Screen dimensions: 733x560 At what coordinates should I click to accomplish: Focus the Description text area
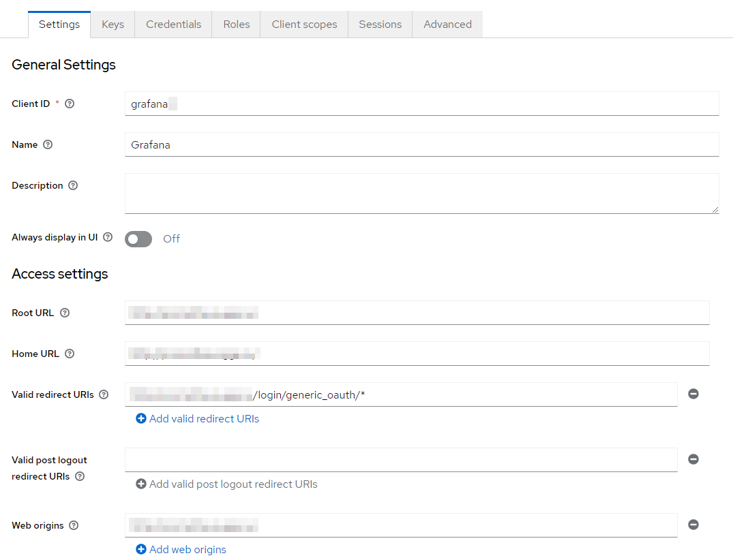click(421, 193)
